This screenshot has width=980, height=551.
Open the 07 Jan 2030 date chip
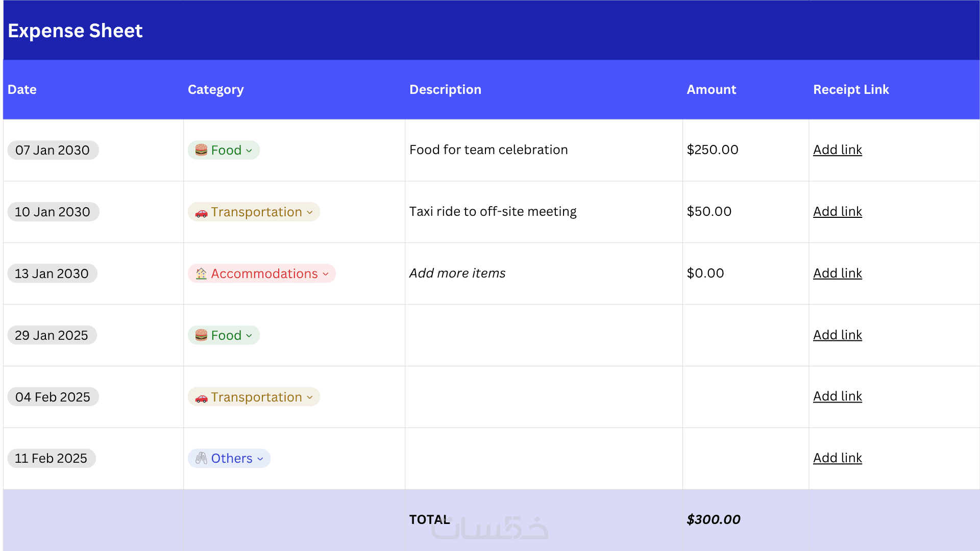pos(53,150)
